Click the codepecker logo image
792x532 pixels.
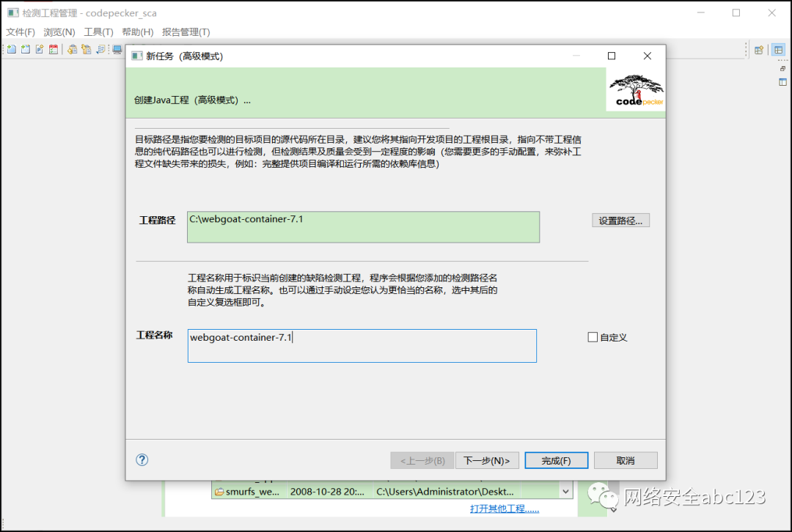click(x=635, y=89)
